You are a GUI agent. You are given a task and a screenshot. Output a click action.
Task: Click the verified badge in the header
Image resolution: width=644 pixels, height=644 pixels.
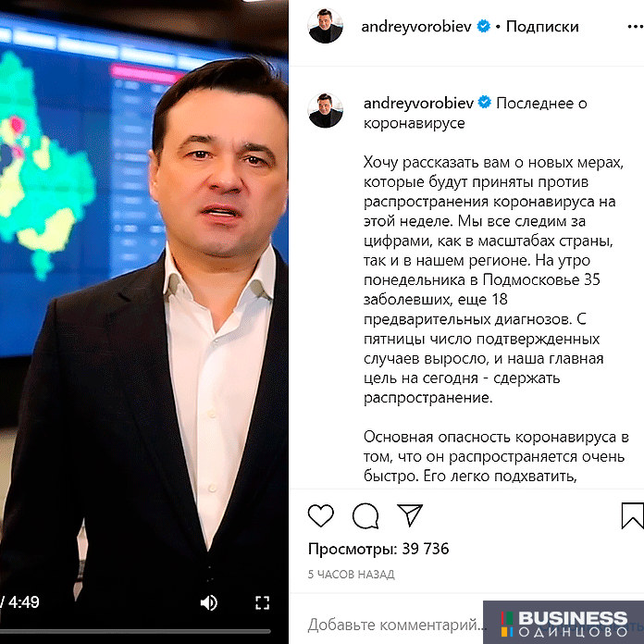pos(484,26)
